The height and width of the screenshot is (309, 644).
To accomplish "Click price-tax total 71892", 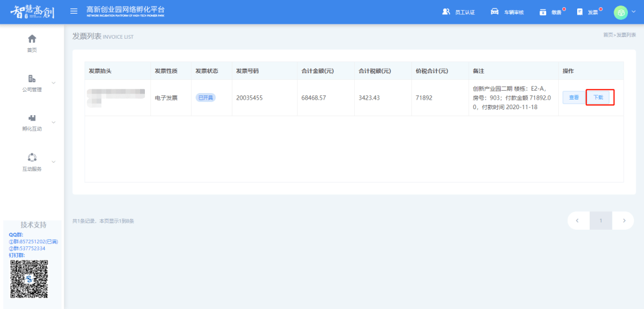I will click(424, 98).
